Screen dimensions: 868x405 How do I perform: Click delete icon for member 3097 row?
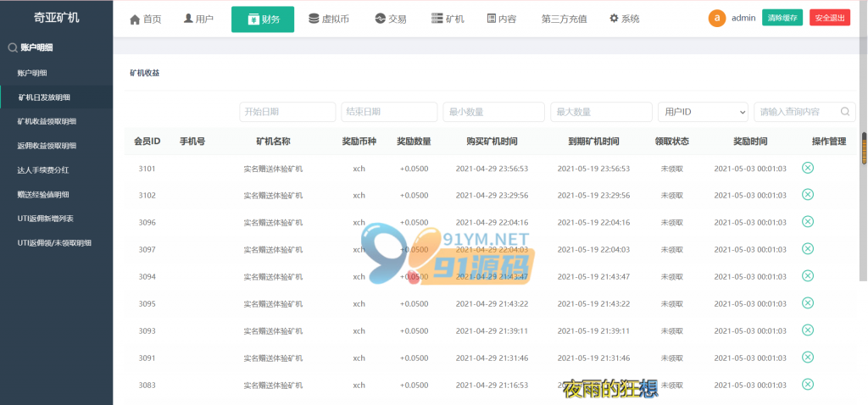(808, 248)
